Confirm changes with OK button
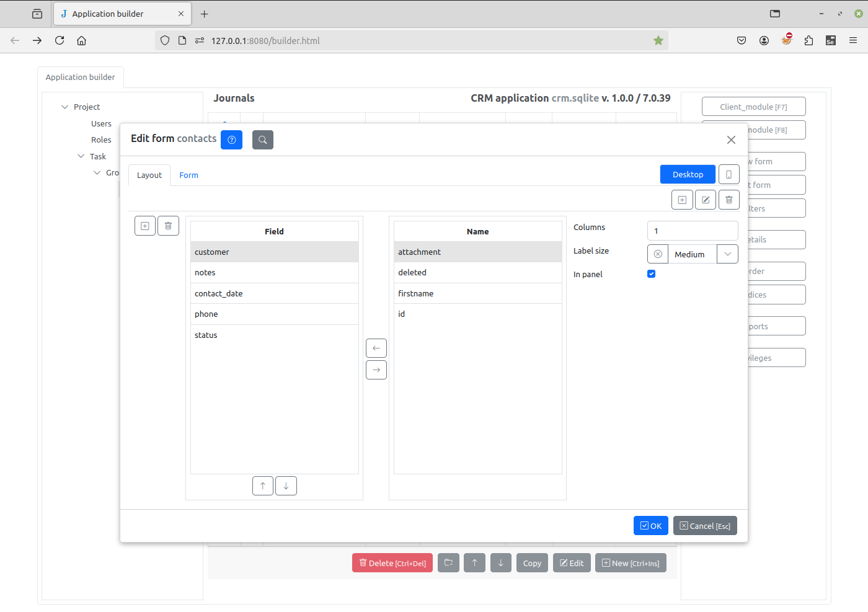 (650, 526)
